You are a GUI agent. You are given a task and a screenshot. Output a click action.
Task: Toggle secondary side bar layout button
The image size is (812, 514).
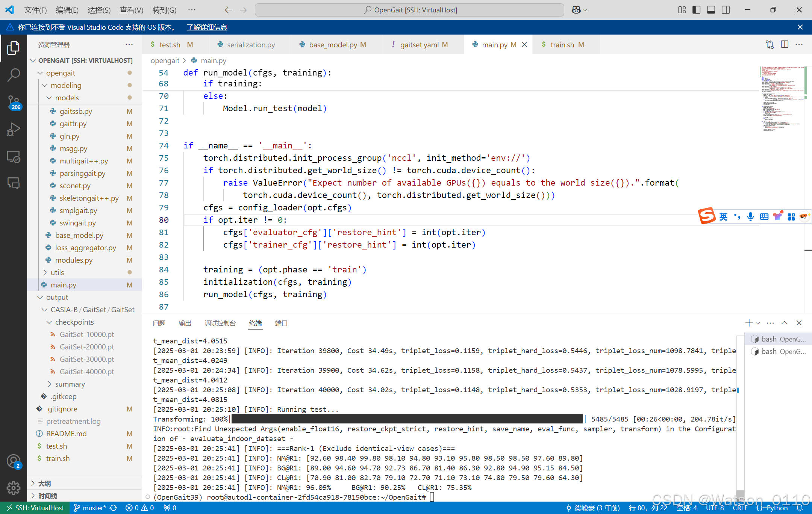(726, 10)
